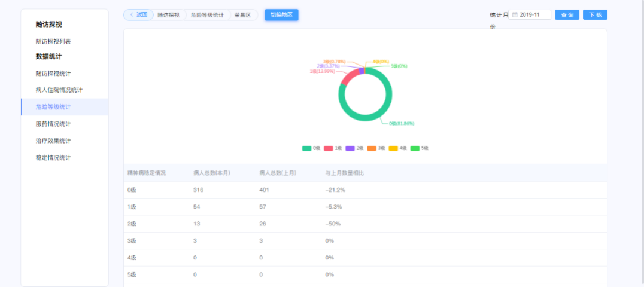
Task: Toggle the 2级 legend item in chart
Action: coord(354,148)
